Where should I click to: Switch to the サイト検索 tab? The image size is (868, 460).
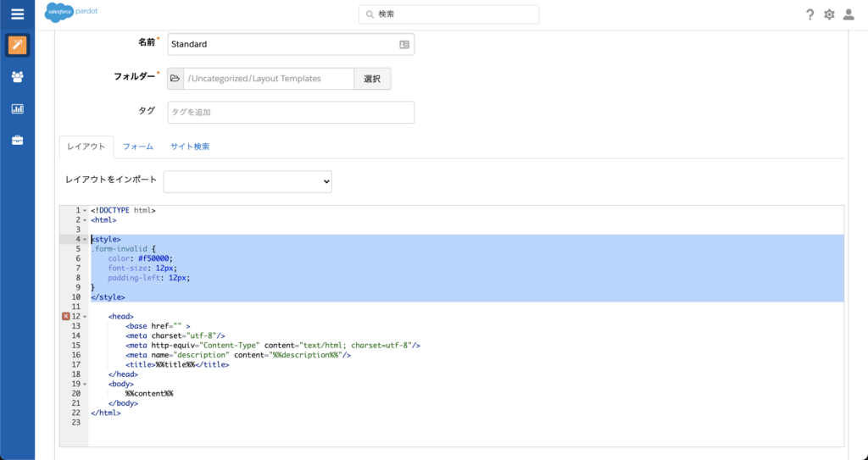[190, 147]
